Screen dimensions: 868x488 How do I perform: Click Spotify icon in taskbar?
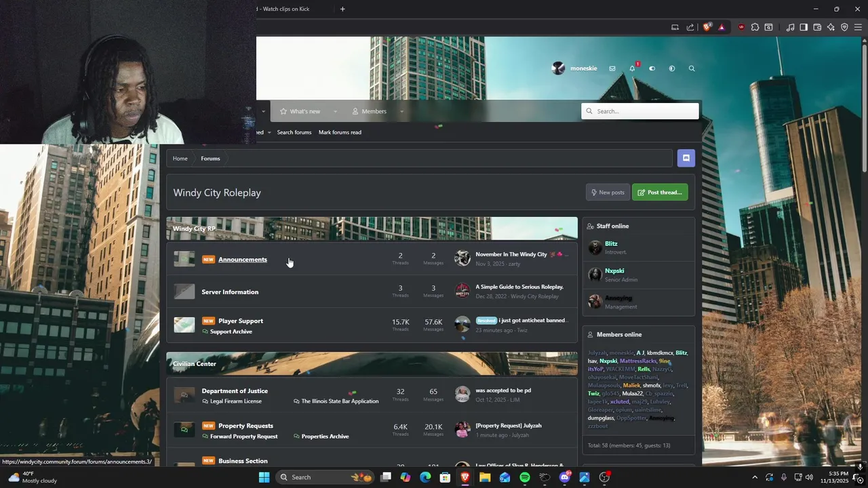pos(525,477)
